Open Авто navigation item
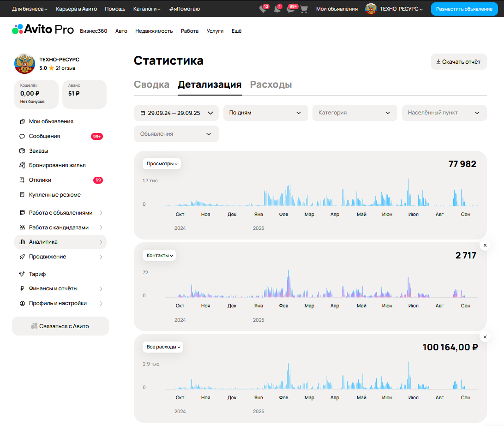The width and height of the screenshot is (504, 426). (x=121, y=31)
